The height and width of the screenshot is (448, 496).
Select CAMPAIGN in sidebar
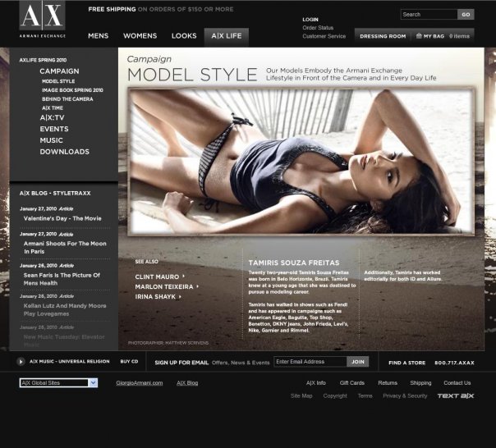click(x=59, y=71)
